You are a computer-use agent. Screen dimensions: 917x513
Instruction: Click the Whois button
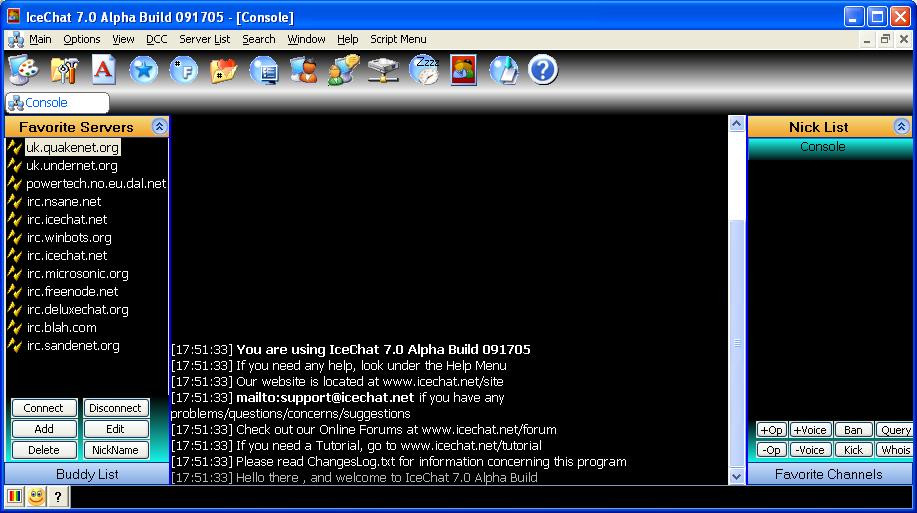click(894, 450)
